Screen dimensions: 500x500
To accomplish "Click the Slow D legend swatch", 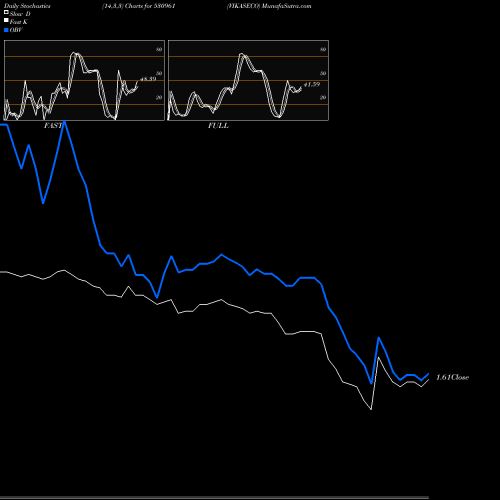I will tap(6, 13).
